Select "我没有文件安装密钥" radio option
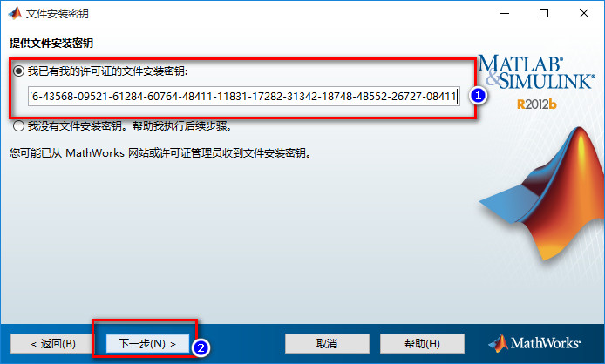The height and width of the screenshot is (364, 605). click(x=18, y=126)
